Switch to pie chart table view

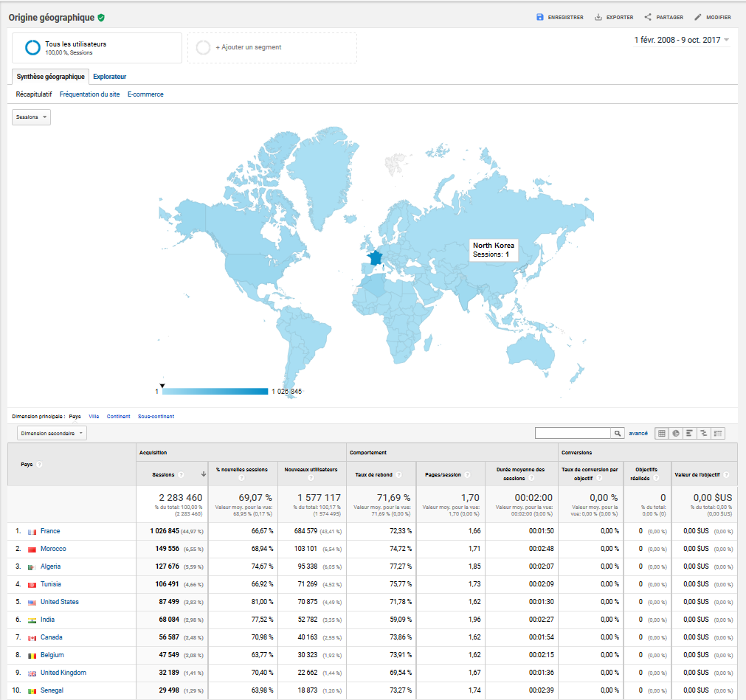pos(676,433)
